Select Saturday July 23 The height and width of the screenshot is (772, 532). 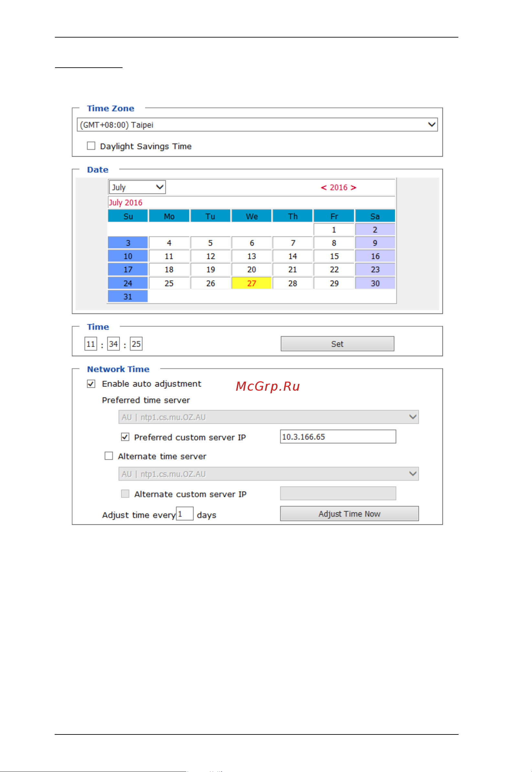[x=375, y=270]
